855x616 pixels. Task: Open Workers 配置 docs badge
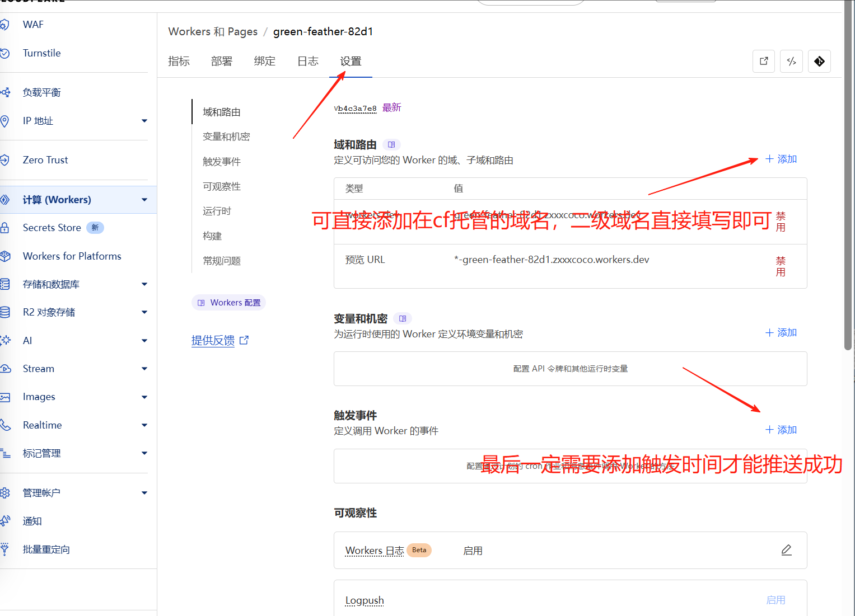pyautogui.click(x=228, y=303)
